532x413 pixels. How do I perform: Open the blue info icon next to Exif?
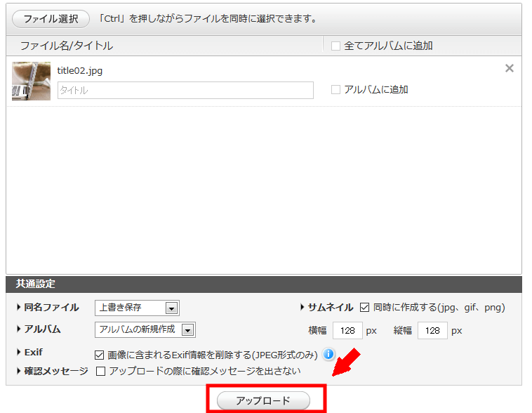pos(328,354)
